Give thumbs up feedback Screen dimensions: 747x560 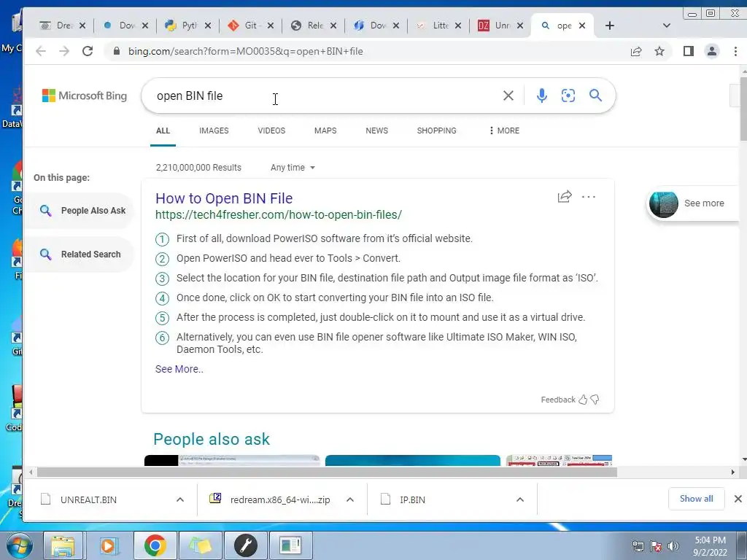pos(583,400)
